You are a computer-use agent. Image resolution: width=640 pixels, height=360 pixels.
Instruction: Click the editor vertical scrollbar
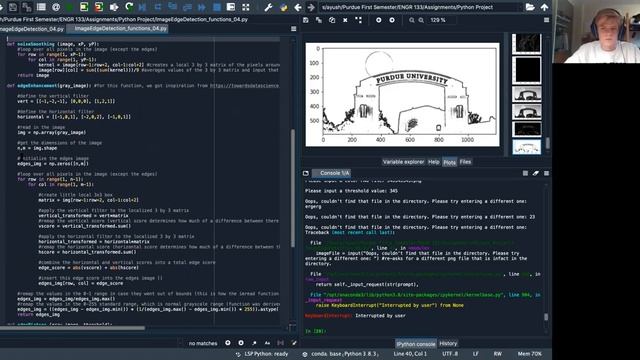click(x=292, y=189)
